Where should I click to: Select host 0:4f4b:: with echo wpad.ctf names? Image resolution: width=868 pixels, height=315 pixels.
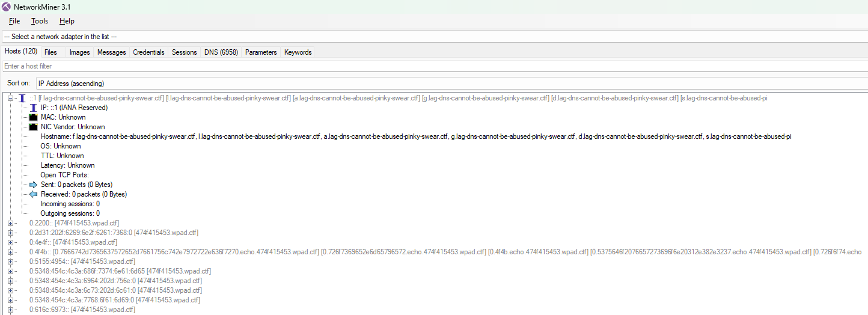click(x=445, y=252)
